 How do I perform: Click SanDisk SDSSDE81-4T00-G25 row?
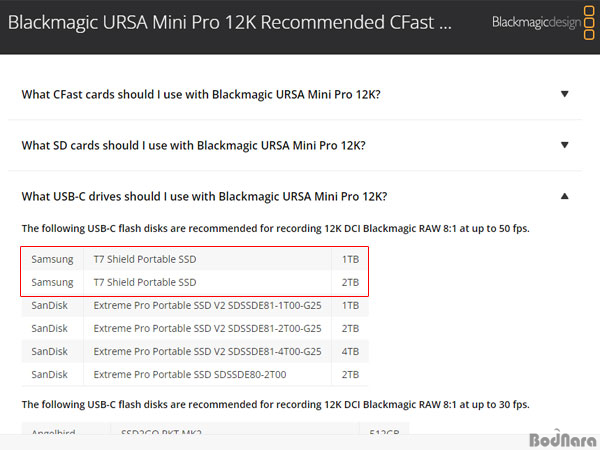click(x=195, y=351)
